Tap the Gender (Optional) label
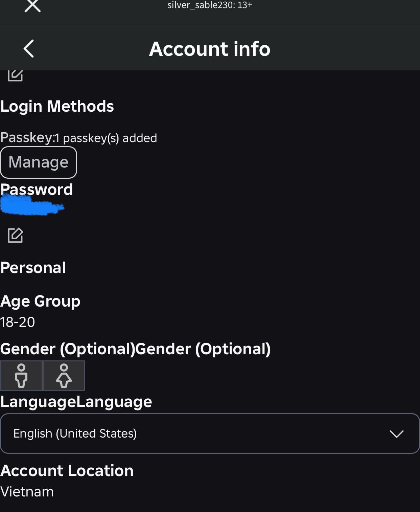 68,349
